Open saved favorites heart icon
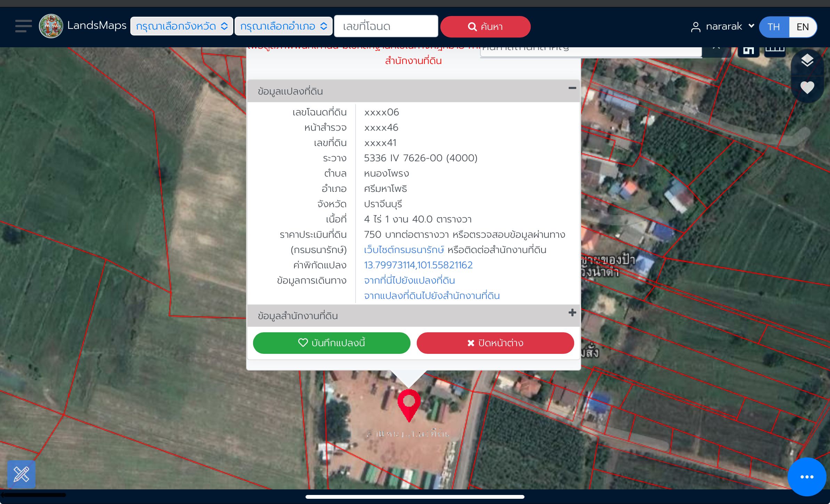 tap(807, 87)
